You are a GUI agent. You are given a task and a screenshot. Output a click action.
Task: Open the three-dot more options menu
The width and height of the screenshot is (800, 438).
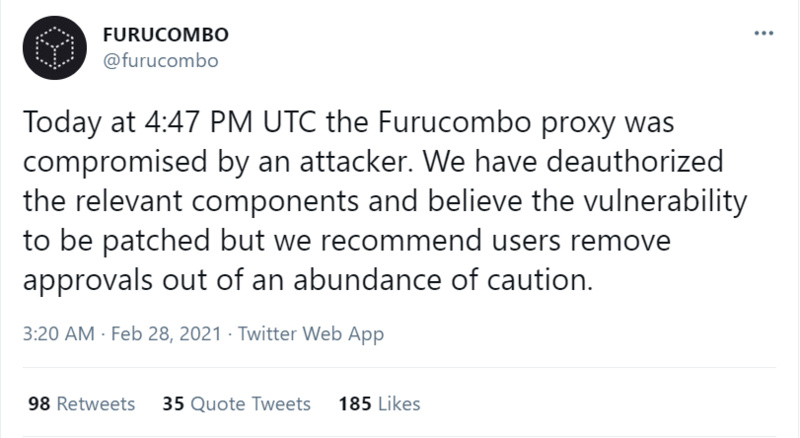764,33
